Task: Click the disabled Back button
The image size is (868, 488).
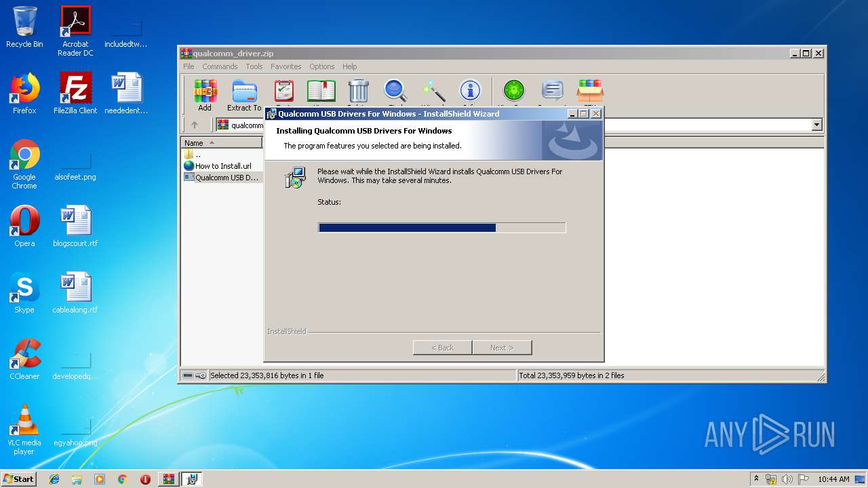Action: 443,348
